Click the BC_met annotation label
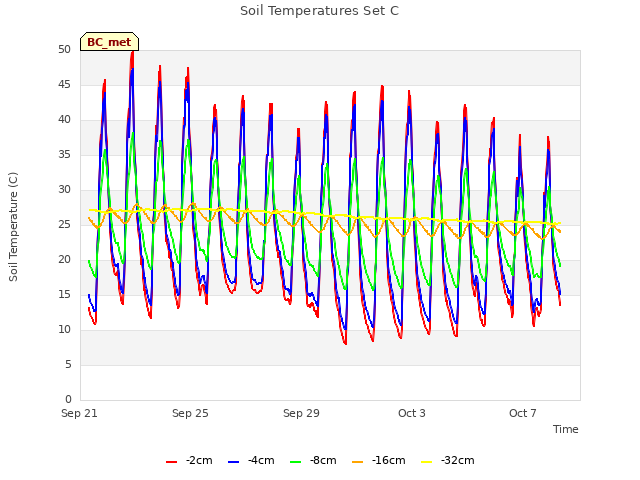 (109, 42)
